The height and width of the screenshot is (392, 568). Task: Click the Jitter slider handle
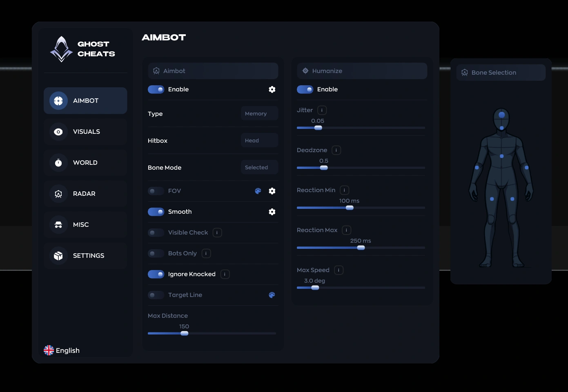coord(318,128)
